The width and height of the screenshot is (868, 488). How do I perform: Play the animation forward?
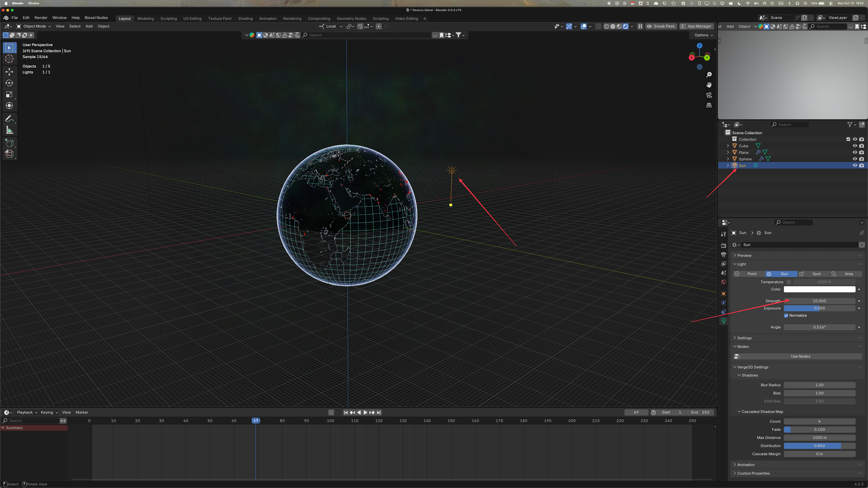click(x=365, y=412)
